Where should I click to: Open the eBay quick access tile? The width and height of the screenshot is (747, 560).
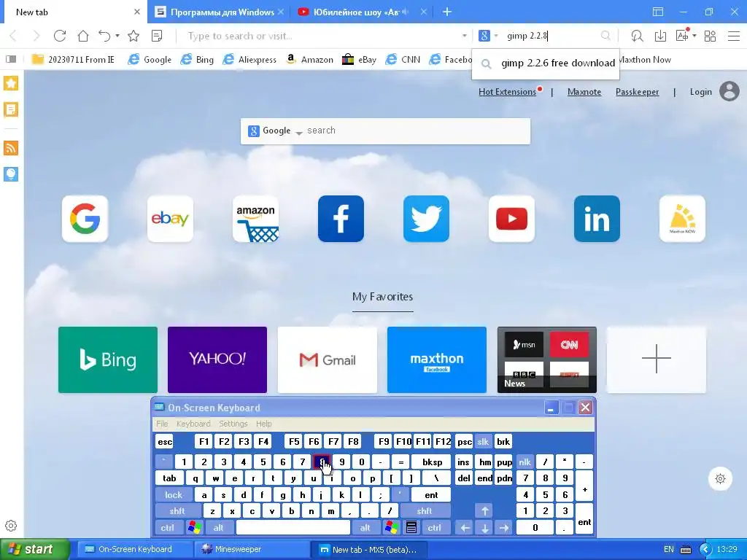point(170,219)
